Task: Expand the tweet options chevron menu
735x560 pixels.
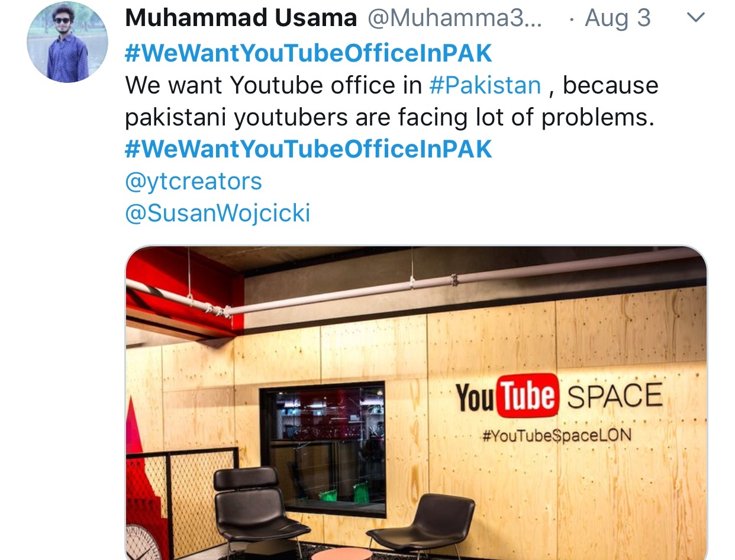Action: [697, 18]
